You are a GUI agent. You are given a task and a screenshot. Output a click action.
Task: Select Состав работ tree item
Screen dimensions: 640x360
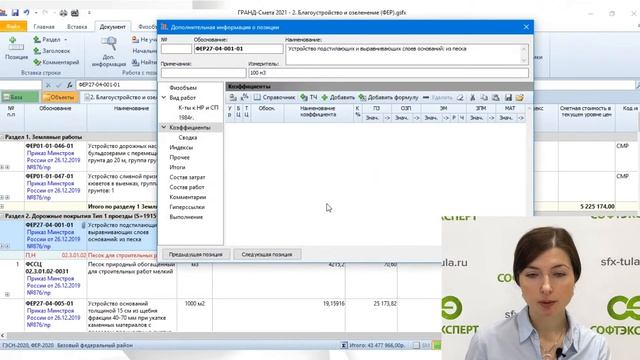[x=187, y=187]
